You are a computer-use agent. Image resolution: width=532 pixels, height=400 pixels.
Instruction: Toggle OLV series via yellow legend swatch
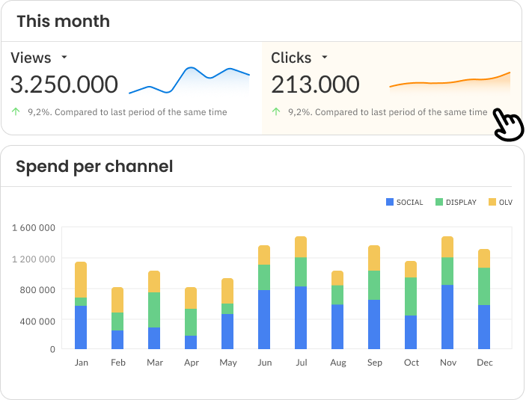(492, 202)
